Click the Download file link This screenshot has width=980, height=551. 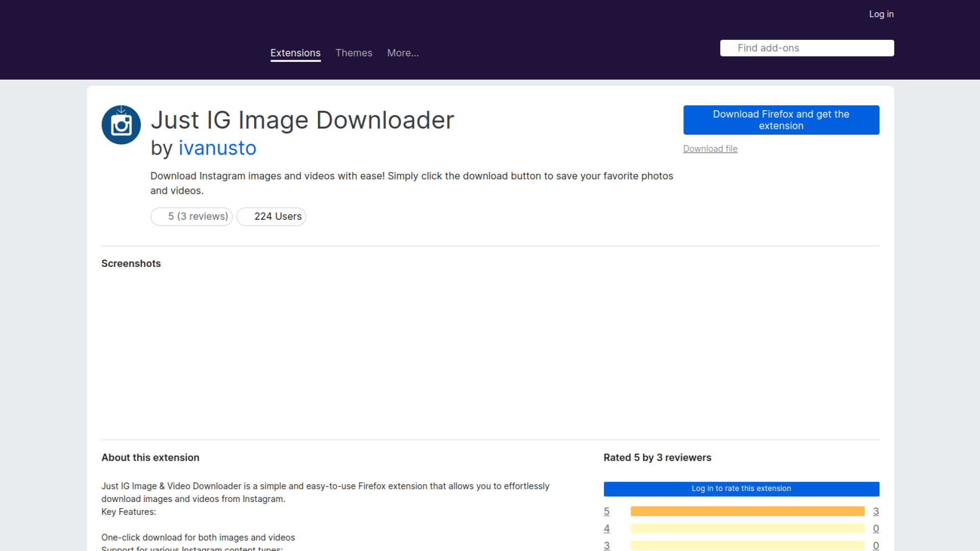point(710,148)
